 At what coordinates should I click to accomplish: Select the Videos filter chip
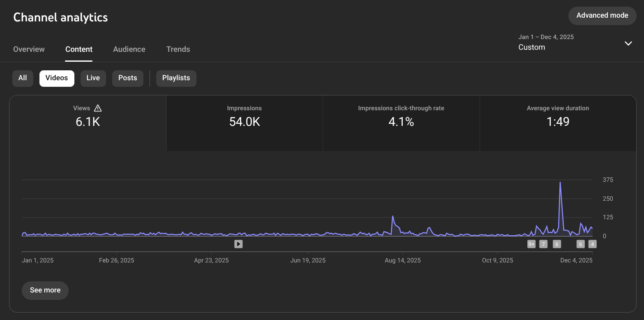click(x=57, y=78)
